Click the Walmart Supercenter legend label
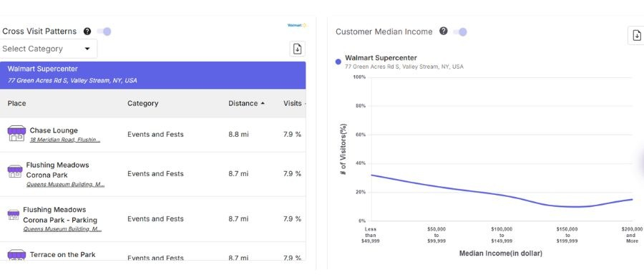The width and height of the screenshot is (644, 275). coord(381,58)
